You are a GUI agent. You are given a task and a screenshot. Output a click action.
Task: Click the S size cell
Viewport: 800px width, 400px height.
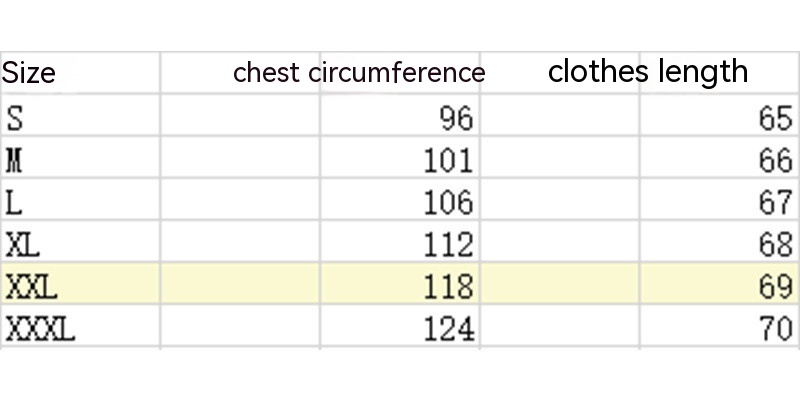[x=15, y=119]
